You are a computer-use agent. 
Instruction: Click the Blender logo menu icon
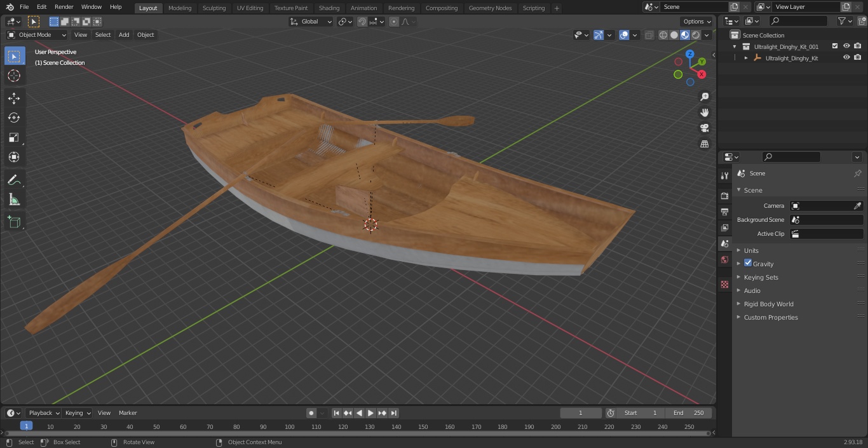coord(10,7)
